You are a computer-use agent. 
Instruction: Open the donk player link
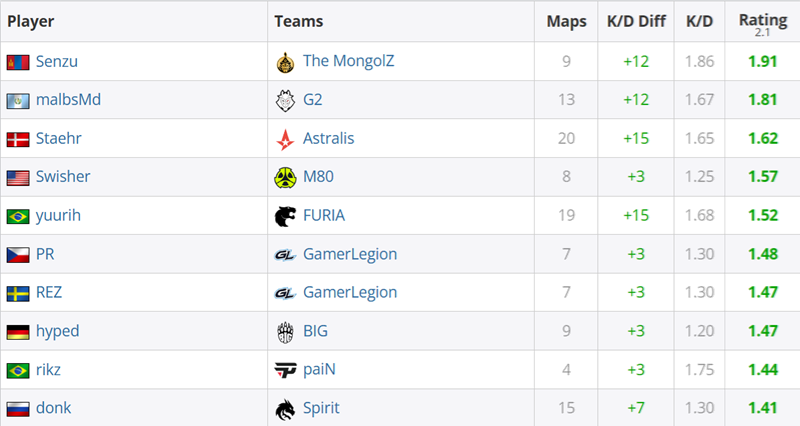coord(54,408)
